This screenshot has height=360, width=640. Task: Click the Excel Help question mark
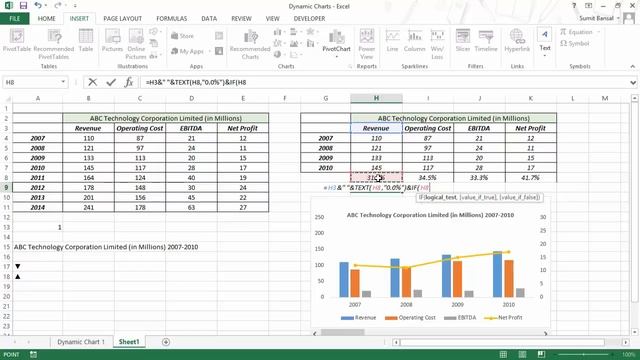pos(574,6)
